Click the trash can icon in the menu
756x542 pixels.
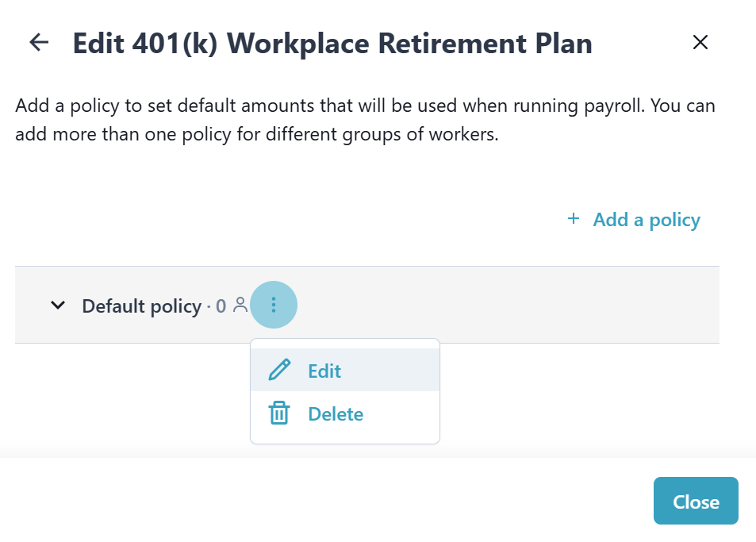pos(279,413)
